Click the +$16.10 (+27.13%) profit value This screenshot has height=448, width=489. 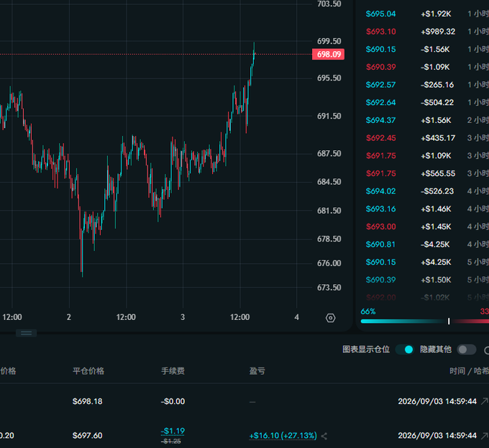coord(283,436)
